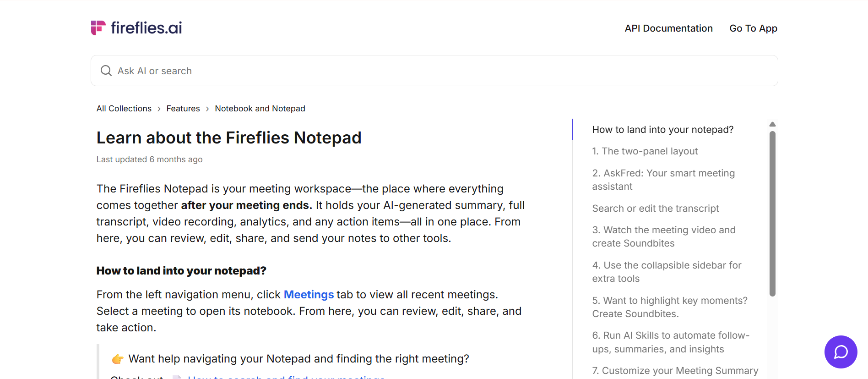Click the Last updated 6 months ago text

[x=149, y=159]
